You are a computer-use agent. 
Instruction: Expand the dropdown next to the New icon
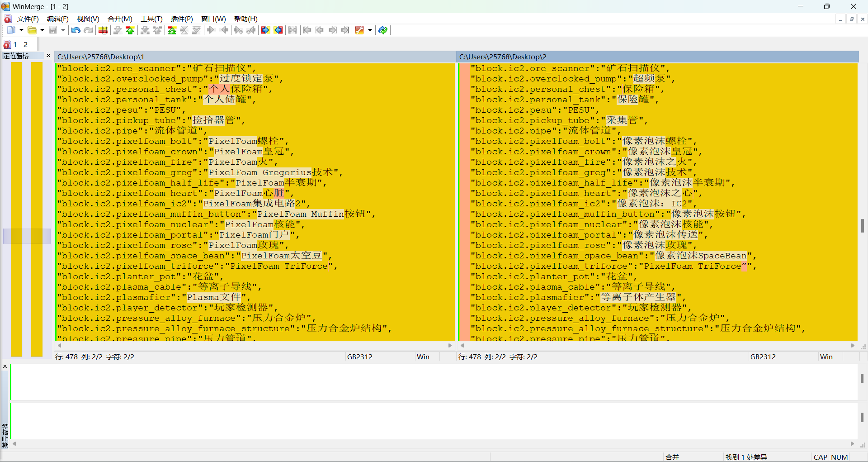(21, 30)
